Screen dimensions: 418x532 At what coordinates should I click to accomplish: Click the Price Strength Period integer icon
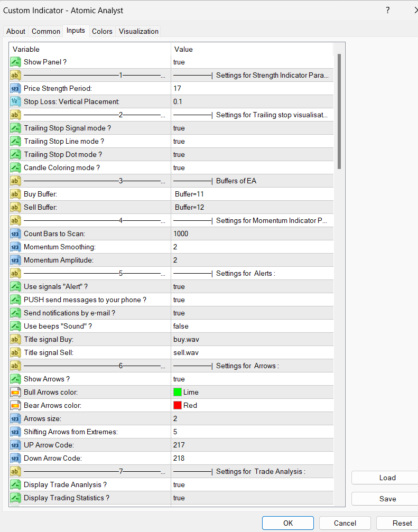pos(15,88)
